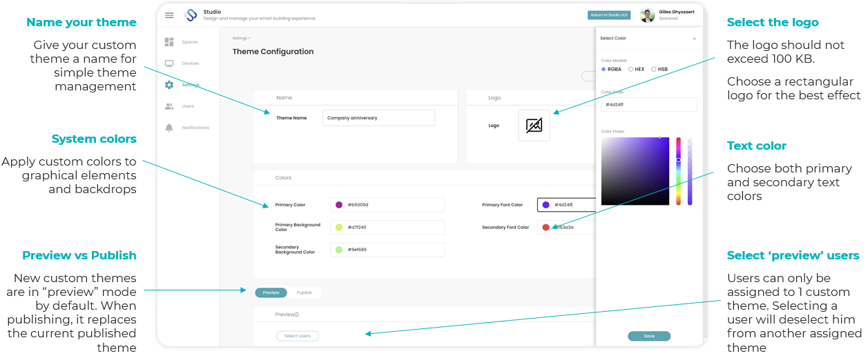Screen dimensions: 868x358
Task: Click the Preview info icon
Action: click(x=297, y=315)
